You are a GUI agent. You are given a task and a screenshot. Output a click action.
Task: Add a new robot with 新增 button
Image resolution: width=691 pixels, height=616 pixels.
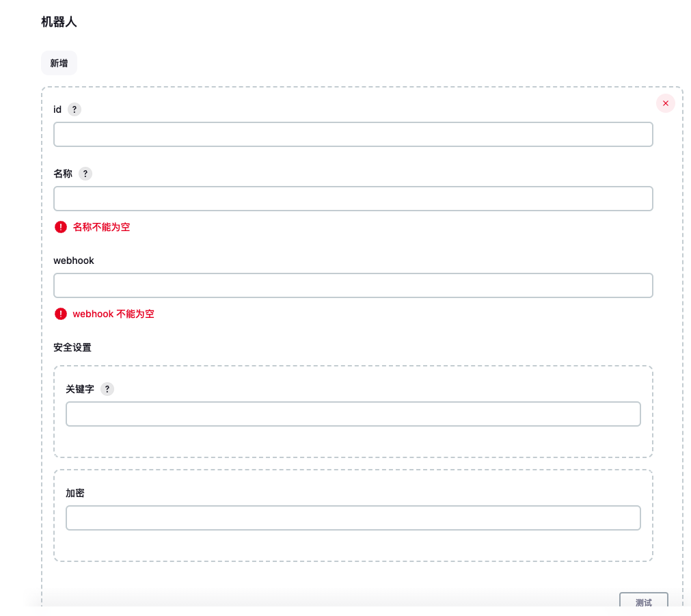(59, 63)
